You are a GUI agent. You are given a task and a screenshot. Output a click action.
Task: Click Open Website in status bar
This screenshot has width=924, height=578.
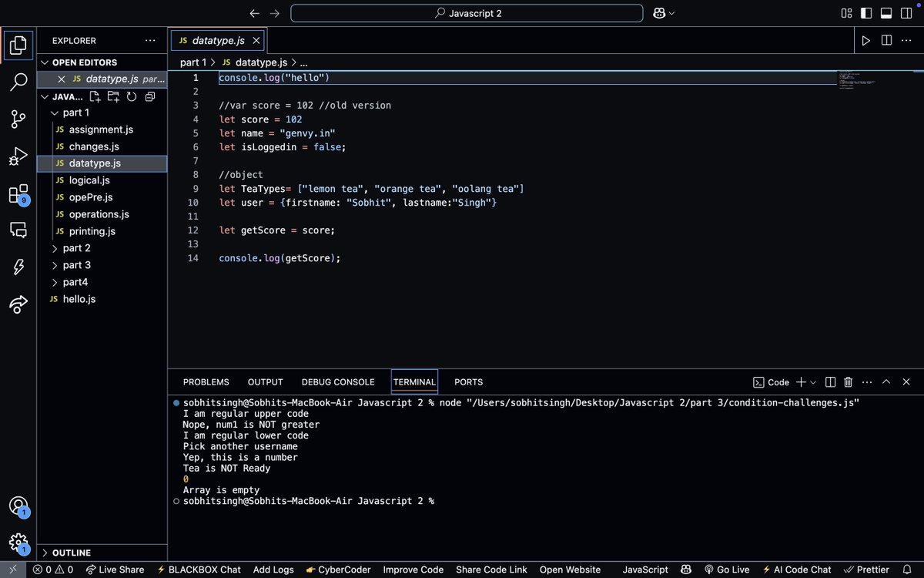570,570
